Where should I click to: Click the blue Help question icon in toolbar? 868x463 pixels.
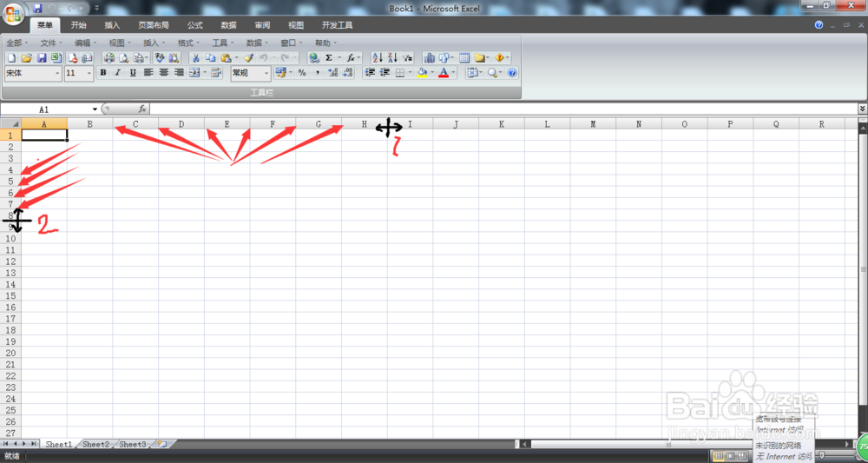pyautogui.click(x=512, y=73)
